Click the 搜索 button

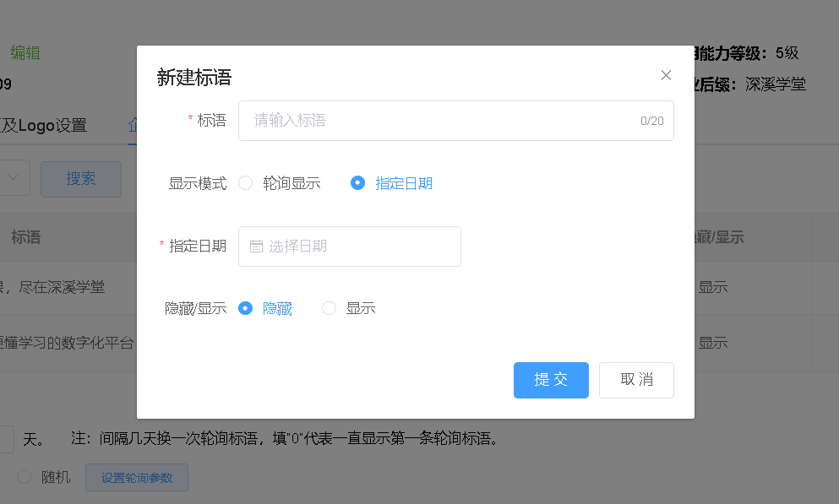[81, 178]
